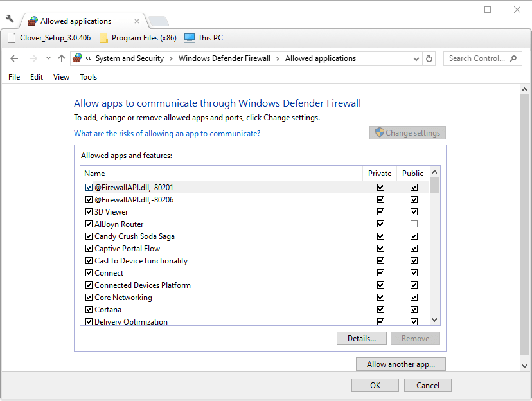
Task: Select Windows Defender Firewall breadcrumb
Action: click(224, 58)
